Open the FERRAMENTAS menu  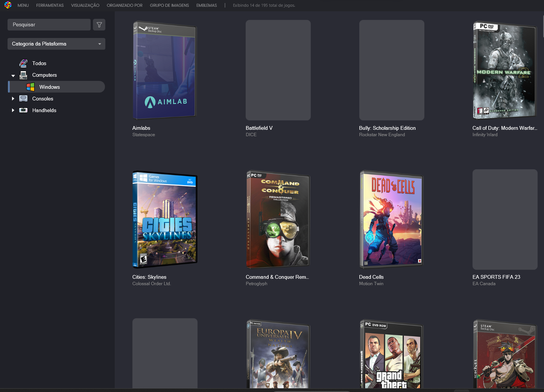(x=50, y=5)
